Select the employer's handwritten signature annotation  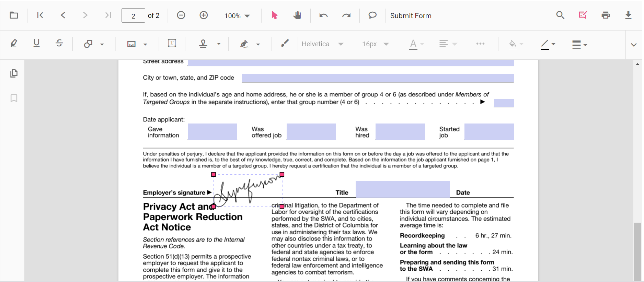(x=248, y=190)
